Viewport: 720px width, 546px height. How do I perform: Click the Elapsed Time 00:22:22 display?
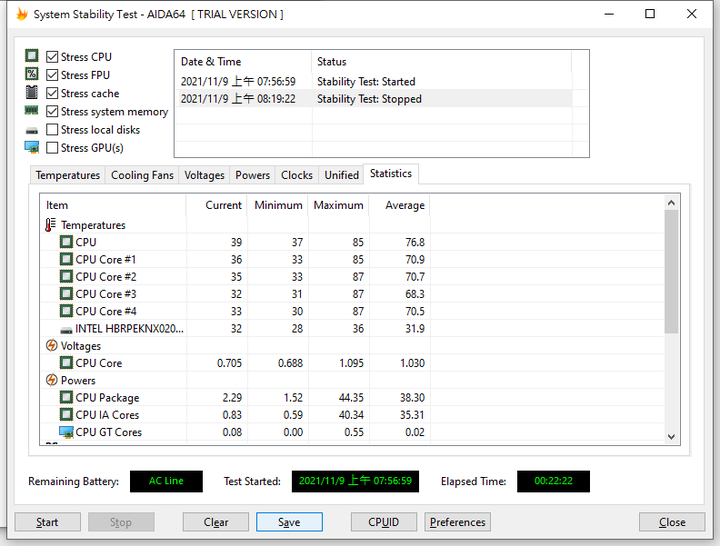click(x=553, y=481)
